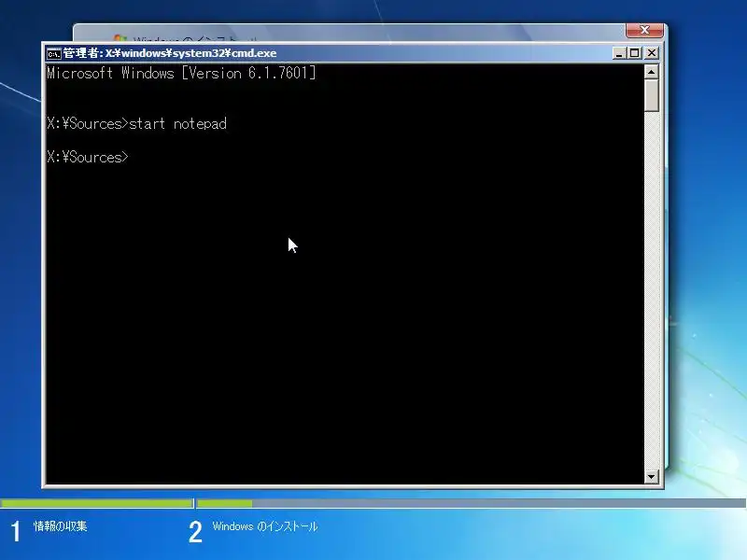747x560 pixels.
Task: Click the '情報の収集' step label
Action: (61, 526)
